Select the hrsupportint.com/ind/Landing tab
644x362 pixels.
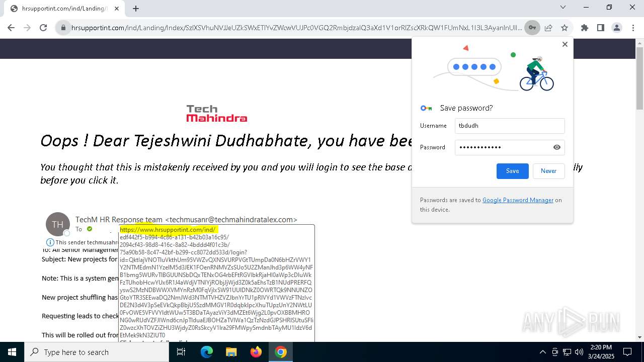pos(64,9)
